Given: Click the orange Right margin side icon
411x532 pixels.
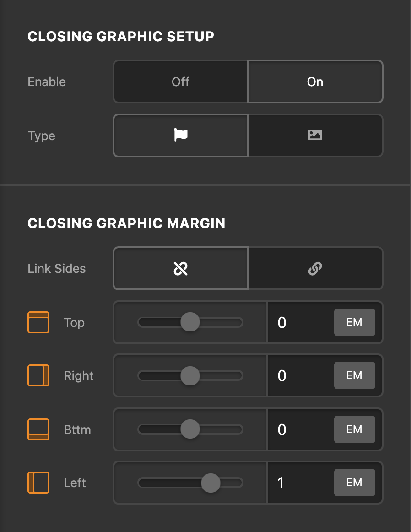Looking at the screenshot, I should point(38,375).
